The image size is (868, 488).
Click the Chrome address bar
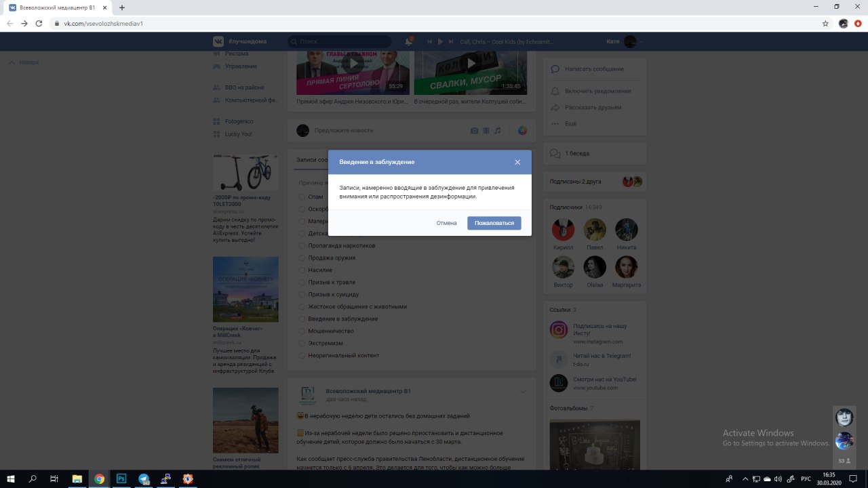click(x=434, y=23)
